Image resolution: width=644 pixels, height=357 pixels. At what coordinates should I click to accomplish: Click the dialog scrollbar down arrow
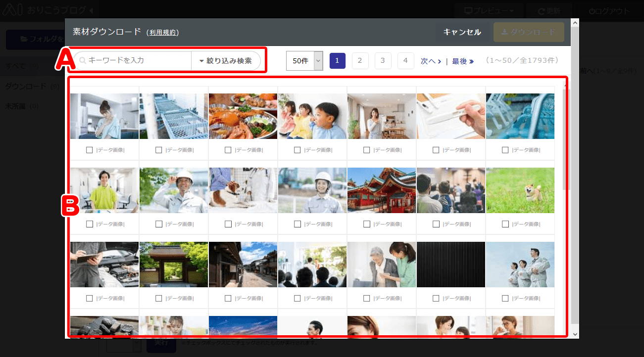(x=575, y=334)
